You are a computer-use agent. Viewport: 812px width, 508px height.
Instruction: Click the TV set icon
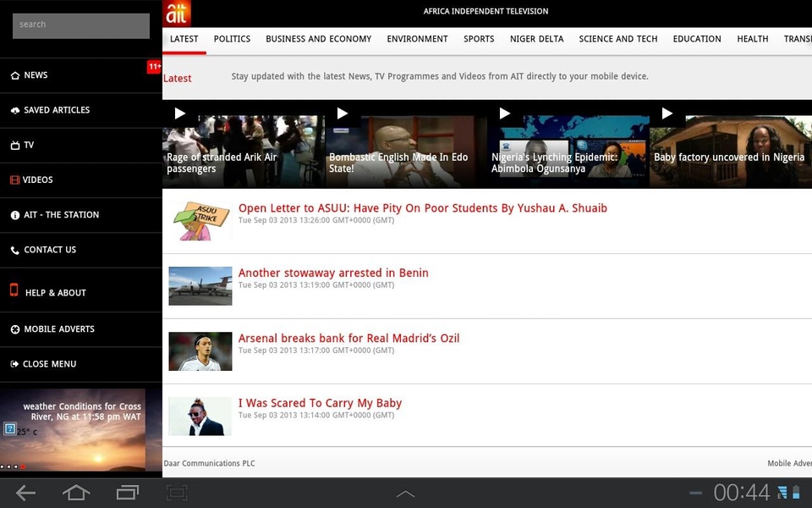(x=15, y=145)
